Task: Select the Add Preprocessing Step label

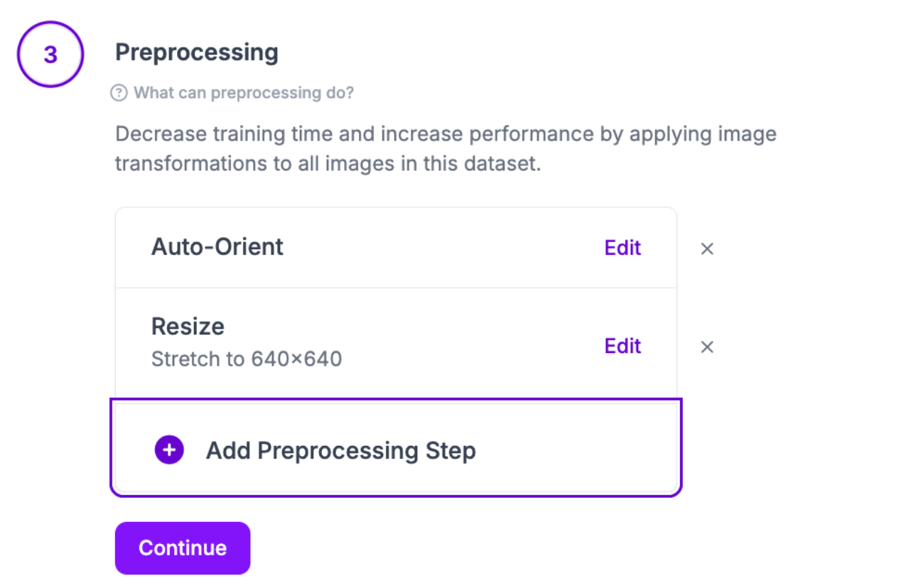Action: pos(340,450)
